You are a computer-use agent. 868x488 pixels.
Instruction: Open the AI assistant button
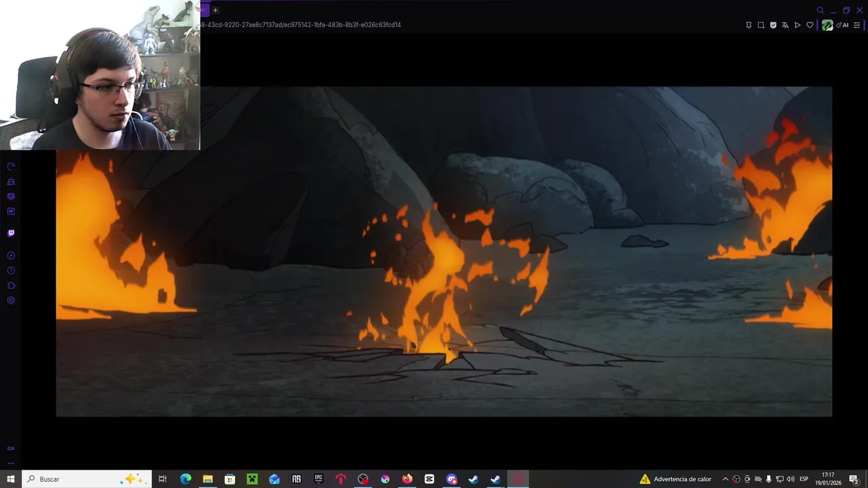[x=843, y=25]
